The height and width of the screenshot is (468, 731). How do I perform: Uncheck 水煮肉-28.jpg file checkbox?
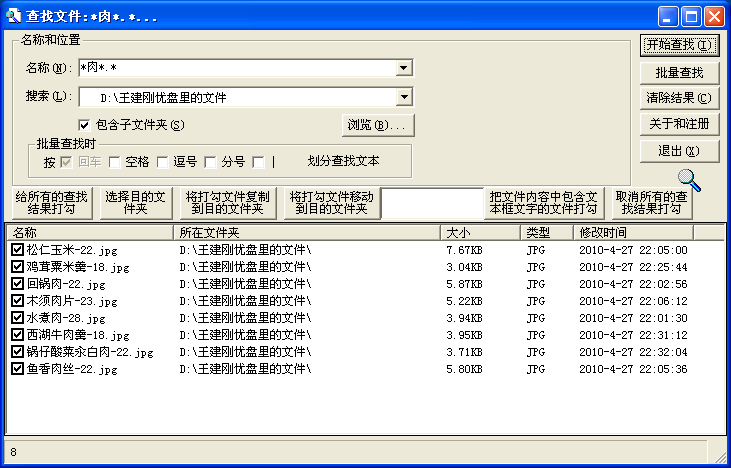(x=17, y=318)
